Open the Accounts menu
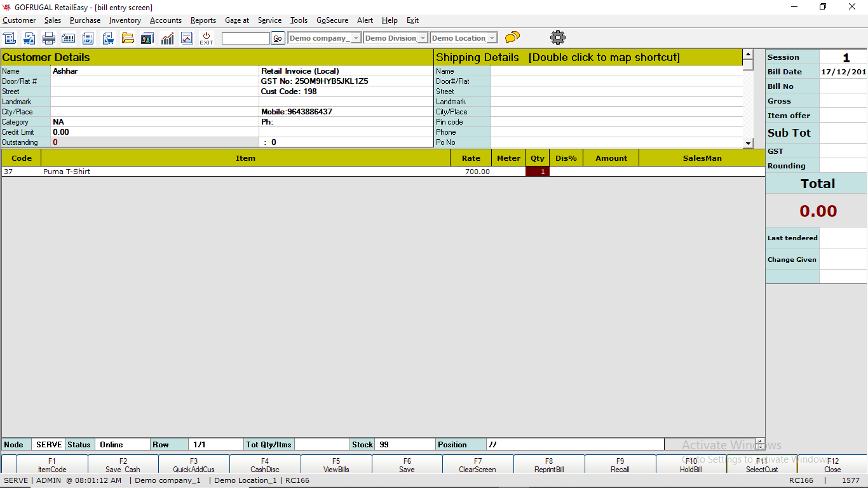The width and height of the screenshot is (868, 488). [x=166, y=20]
